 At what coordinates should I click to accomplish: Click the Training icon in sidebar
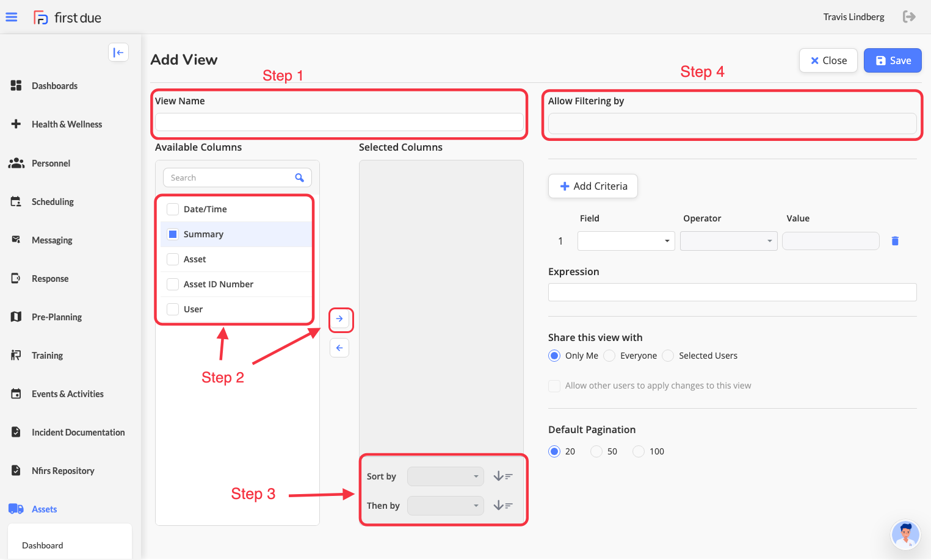point(16,355)
